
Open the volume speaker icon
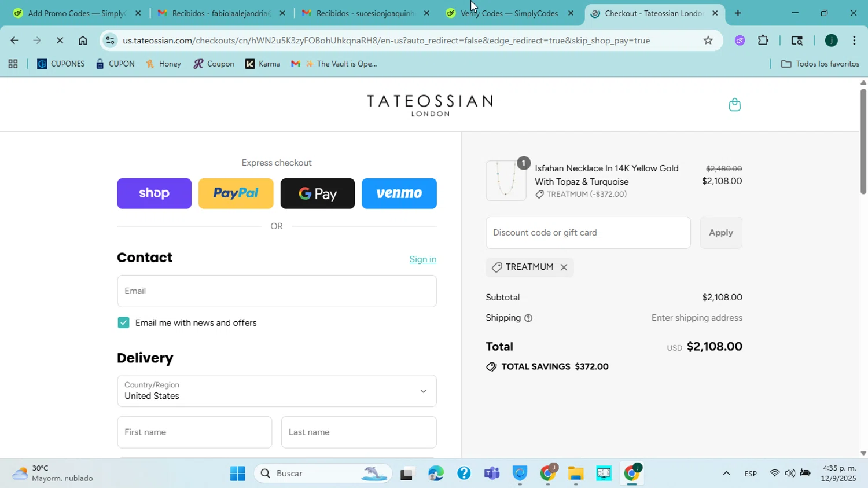[x=790, y=474]
